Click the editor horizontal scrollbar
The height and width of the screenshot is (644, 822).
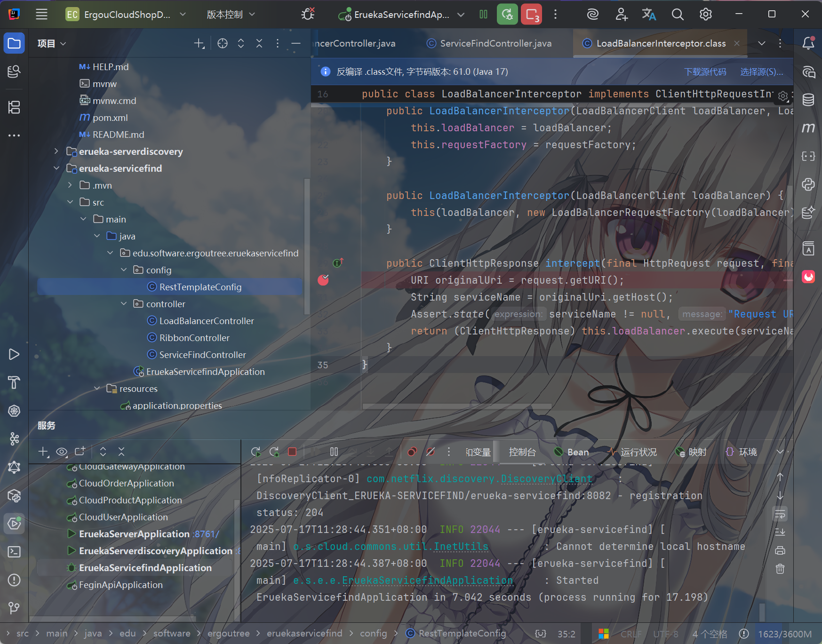(x=456, y=406)
